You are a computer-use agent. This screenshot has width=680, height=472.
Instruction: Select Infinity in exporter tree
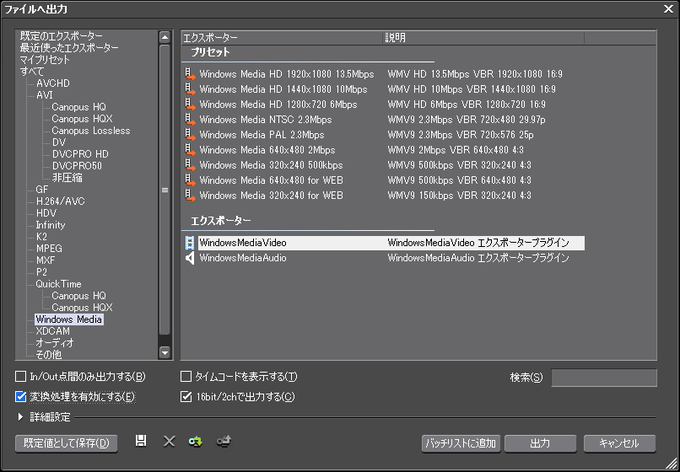(x=50, y=225)
